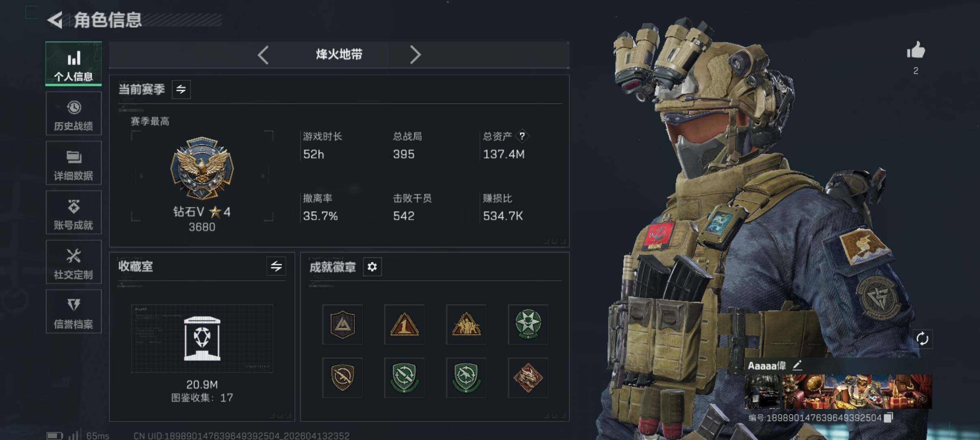
Task: Click the profile banner image under Aaaaa偉
Action: pos(838,392)
